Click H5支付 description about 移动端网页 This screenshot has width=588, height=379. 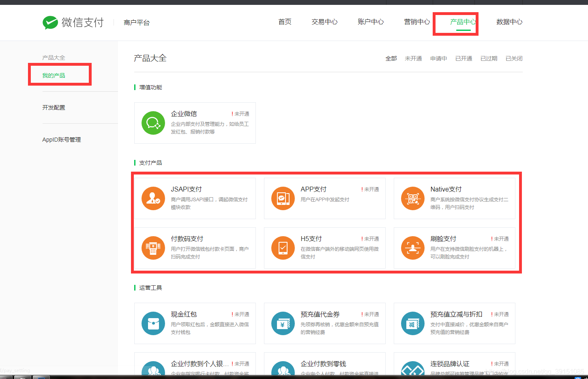click(339, 253)
